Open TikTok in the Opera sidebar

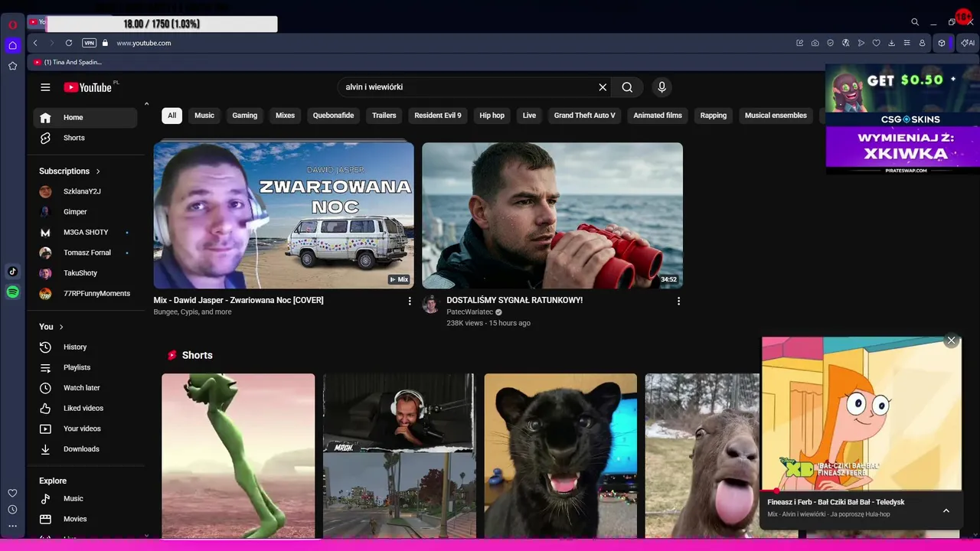tap(13, 272)
